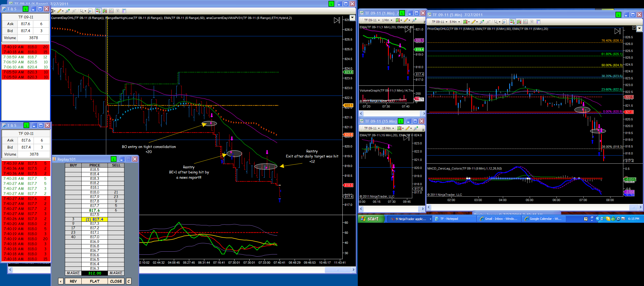644x286 pixels.
Task: Open the TF 09-11 instrument dropdown in the 1 Min chart
Action: tap(372, 20)
